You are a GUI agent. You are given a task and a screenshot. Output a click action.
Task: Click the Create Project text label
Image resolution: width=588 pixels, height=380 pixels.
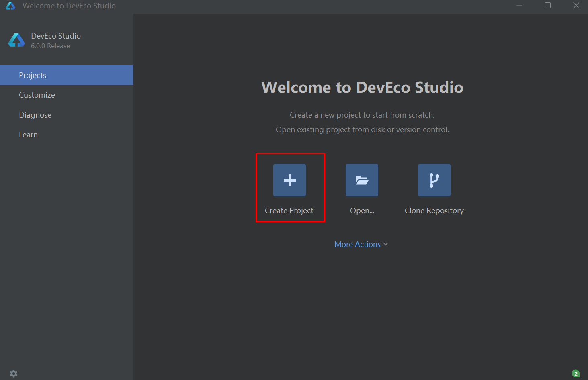click(289, 210)
